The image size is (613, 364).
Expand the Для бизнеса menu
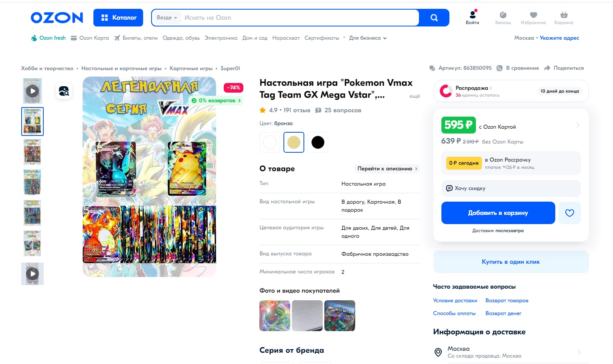(368, 38)
